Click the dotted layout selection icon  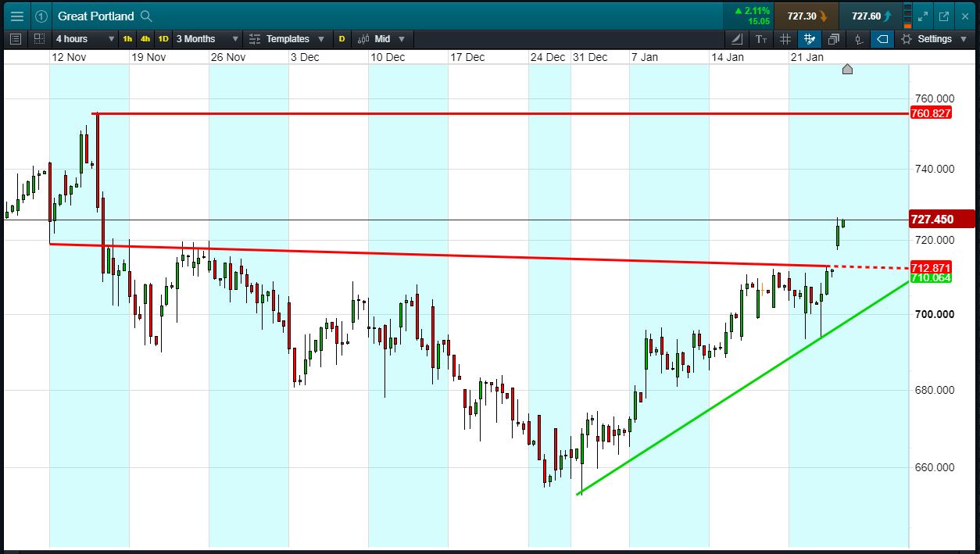coord(38,39)
